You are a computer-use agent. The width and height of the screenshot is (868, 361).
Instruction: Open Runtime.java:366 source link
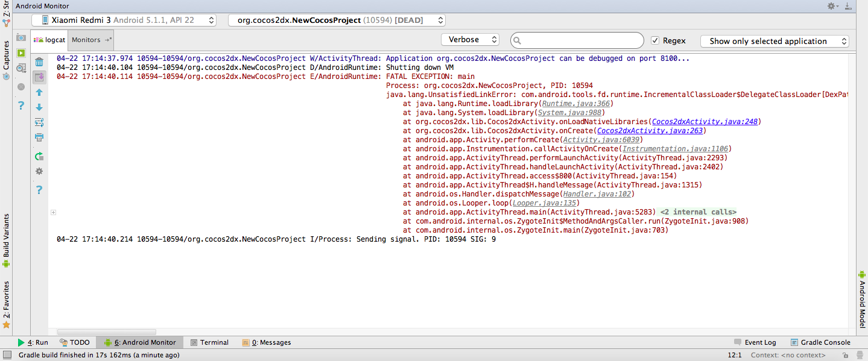[577, 104]
